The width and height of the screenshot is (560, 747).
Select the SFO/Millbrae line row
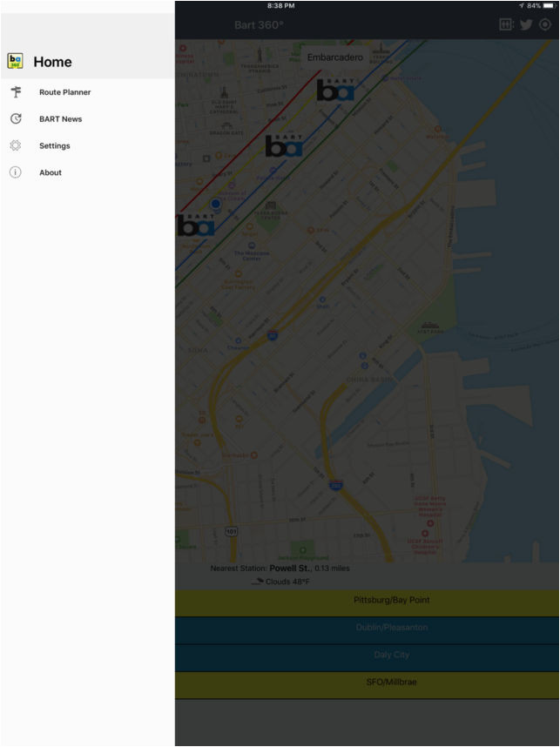pyautogui.click(x=367, y=685)
